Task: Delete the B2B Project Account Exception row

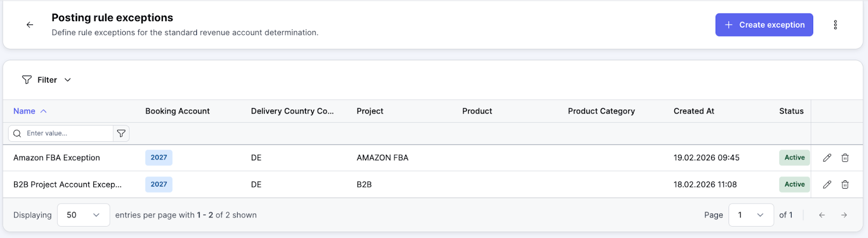Action: [x=845, y=185]
